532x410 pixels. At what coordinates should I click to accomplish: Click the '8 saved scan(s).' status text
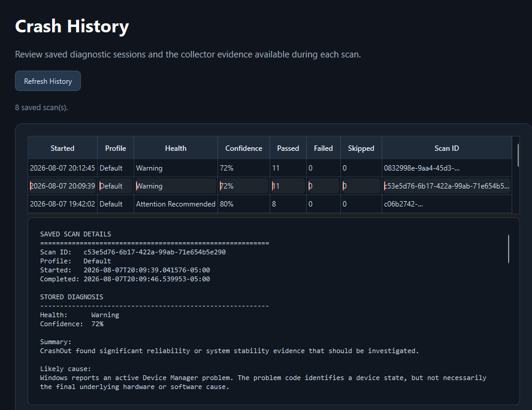pos(41,107)
